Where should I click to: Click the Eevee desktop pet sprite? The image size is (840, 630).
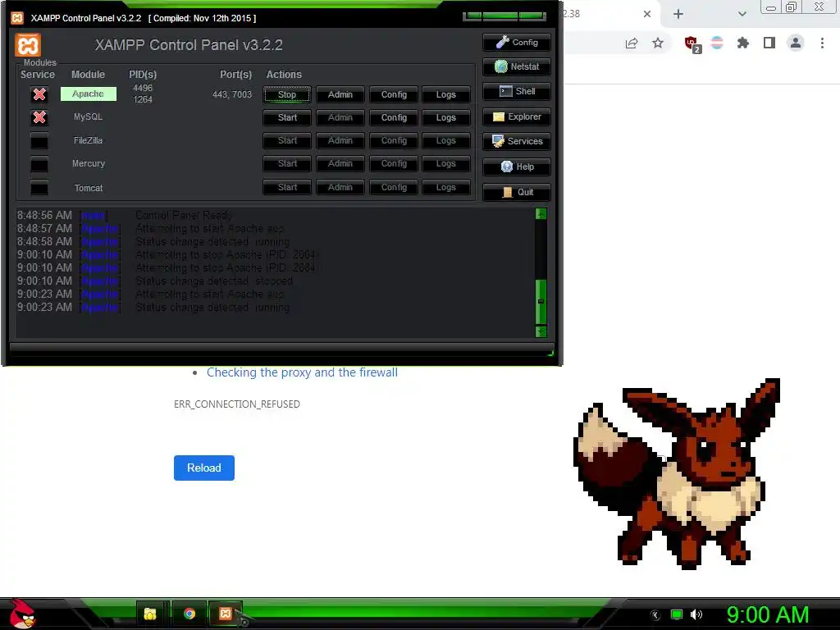[x=677, y=473]
